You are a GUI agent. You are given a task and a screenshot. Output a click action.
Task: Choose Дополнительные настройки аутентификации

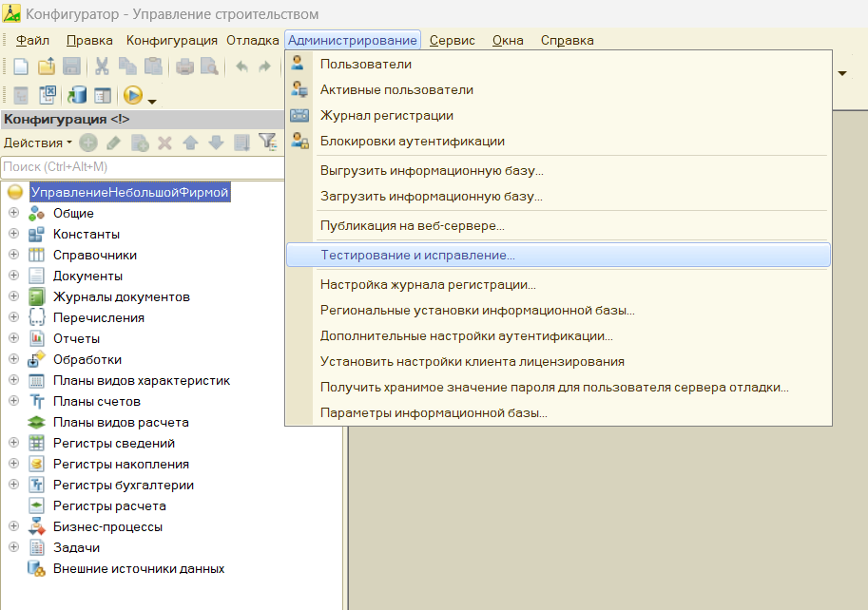pos(559,335)
